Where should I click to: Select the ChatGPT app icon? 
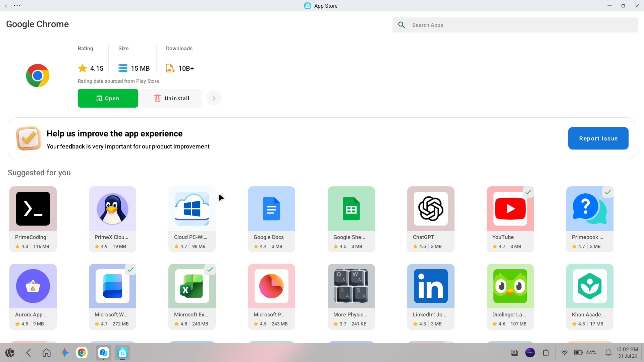[x=431, y=208]
